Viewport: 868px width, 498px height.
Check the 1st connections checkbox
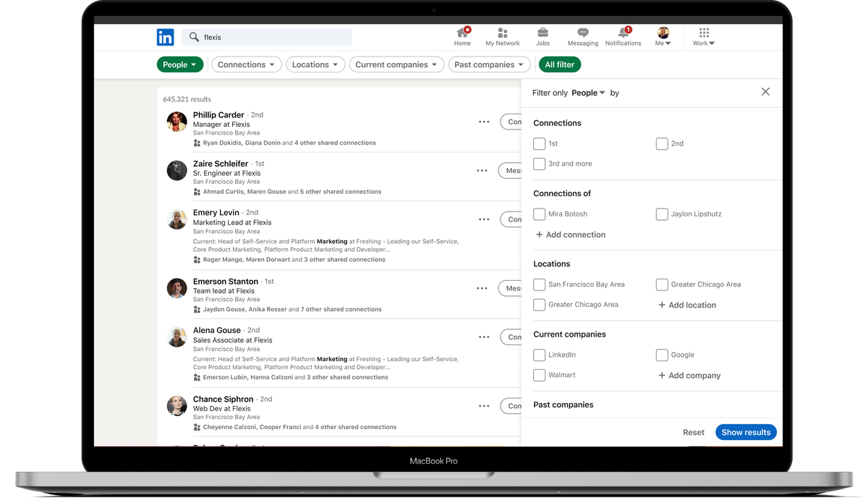tap(539, 143)
